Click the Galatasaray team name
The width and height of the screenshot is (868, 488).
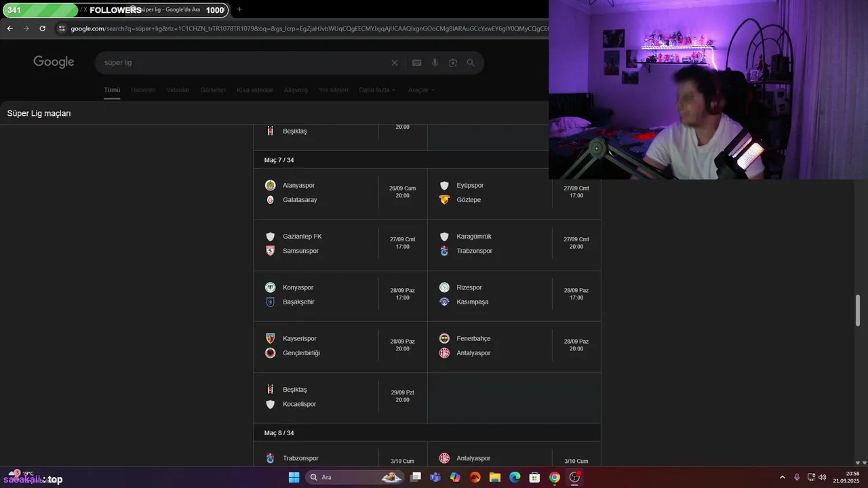[300, 200]
